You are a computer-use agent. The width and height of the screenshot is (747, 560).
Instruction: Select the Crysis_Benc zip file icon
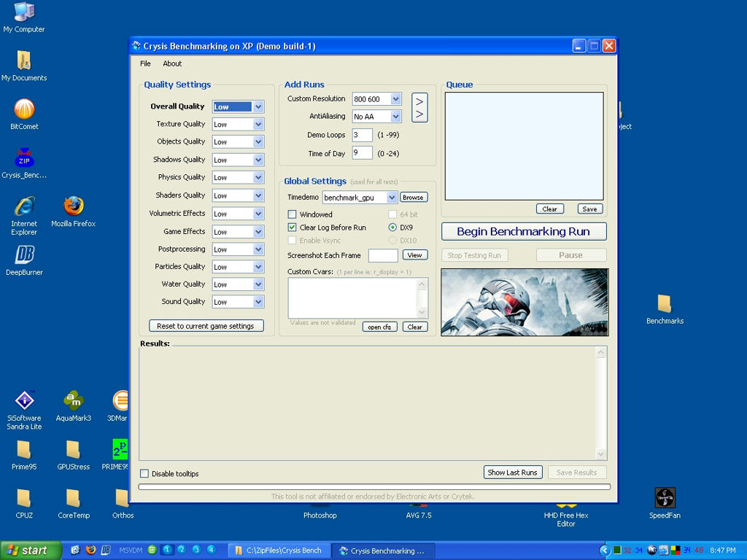tap(24, 163)
